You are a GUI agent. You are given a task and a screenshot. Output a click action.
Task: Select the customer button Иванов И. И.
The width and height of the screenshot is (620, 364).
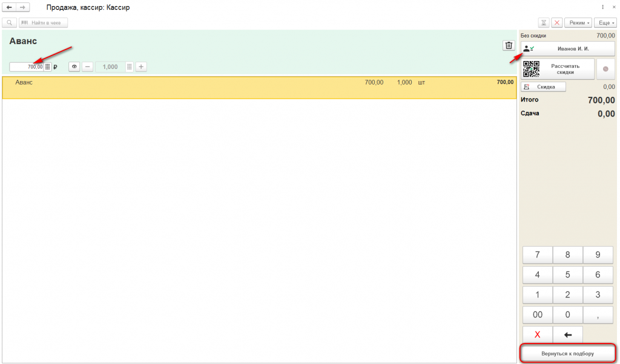(567, 49)
